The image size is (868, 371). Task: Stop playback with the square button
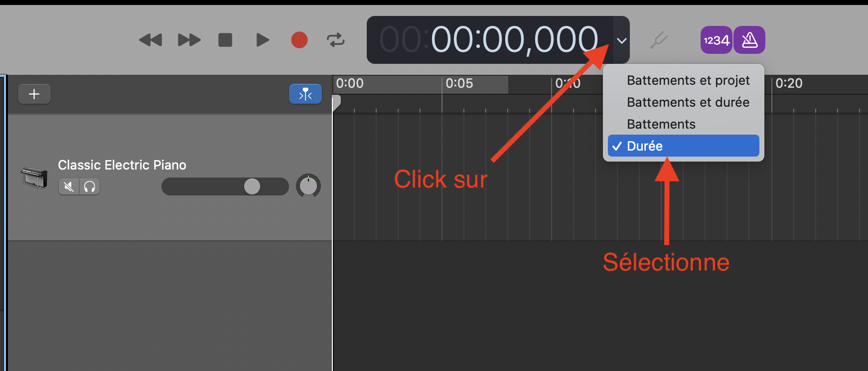click(x=225, y=40)
